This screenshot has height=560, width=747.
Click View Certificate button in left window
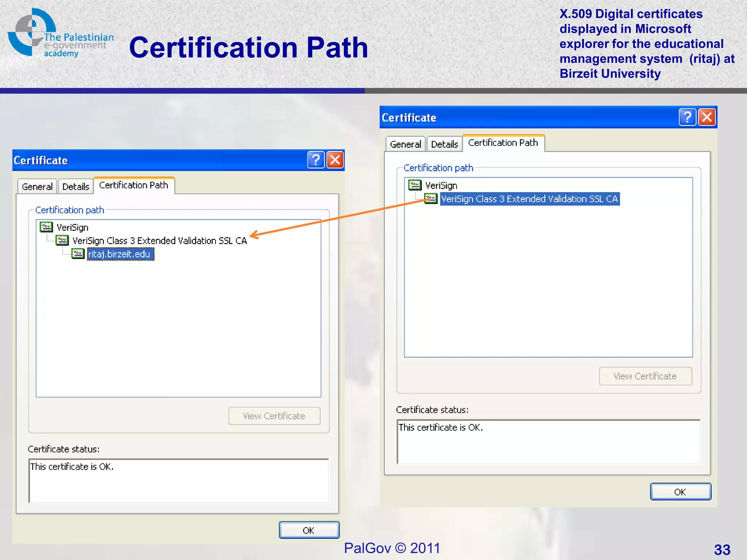click(x=274, y=416)
